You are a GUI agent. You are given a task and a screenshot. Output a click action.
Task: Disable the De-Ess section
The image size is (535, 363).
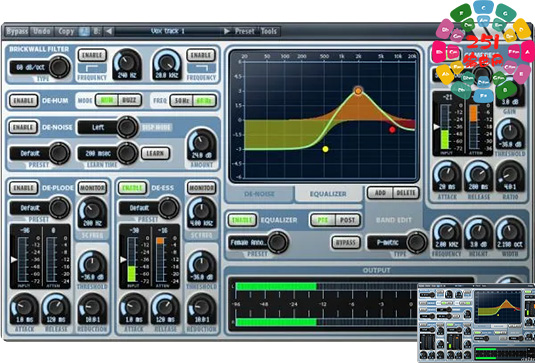(132, 188)
